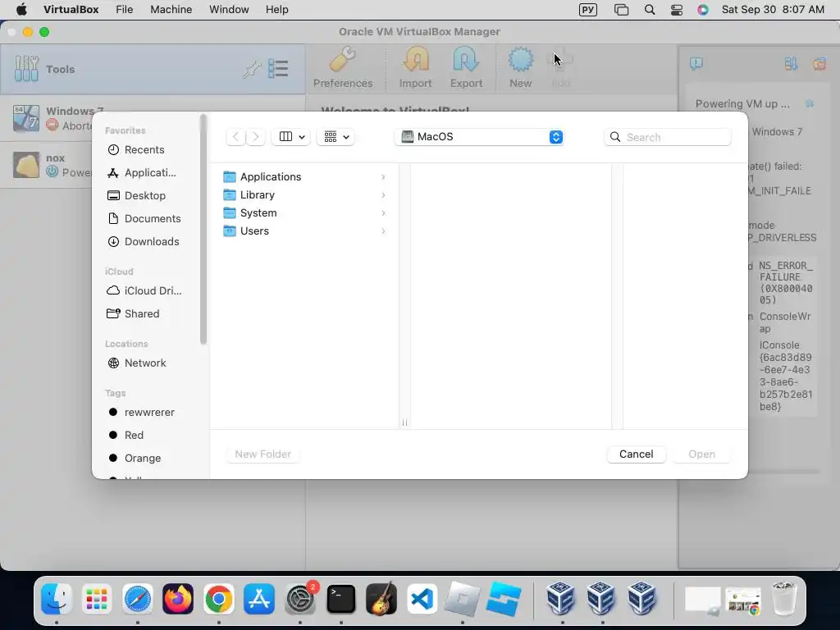840x630 pixels.
Task: Open the Tools list menu icon
Action: (278, 69)
